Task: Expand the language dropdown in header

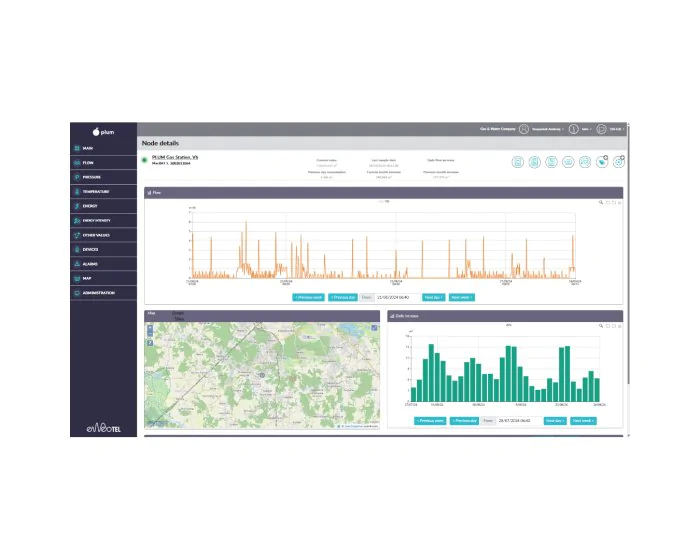Action: (x=617, y=129)
